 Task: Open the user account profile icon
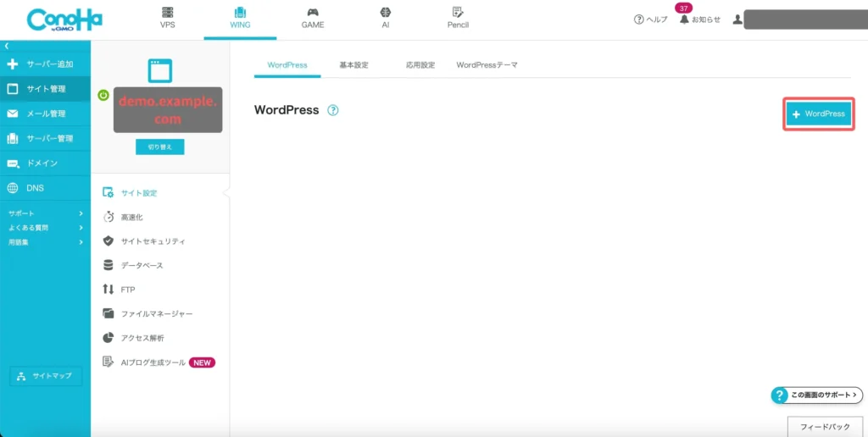(x=737, y=19)
